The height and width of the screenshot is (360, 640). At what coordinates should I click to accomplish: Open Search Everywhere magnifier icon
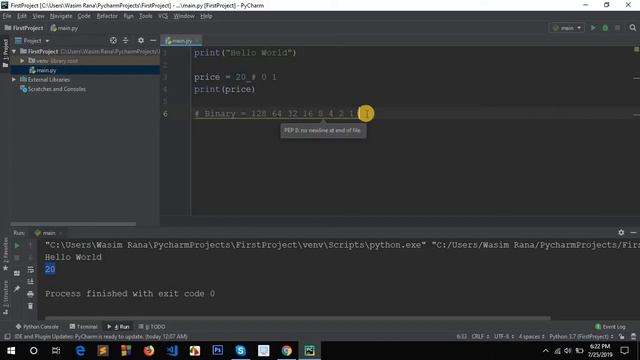(633, 28)
